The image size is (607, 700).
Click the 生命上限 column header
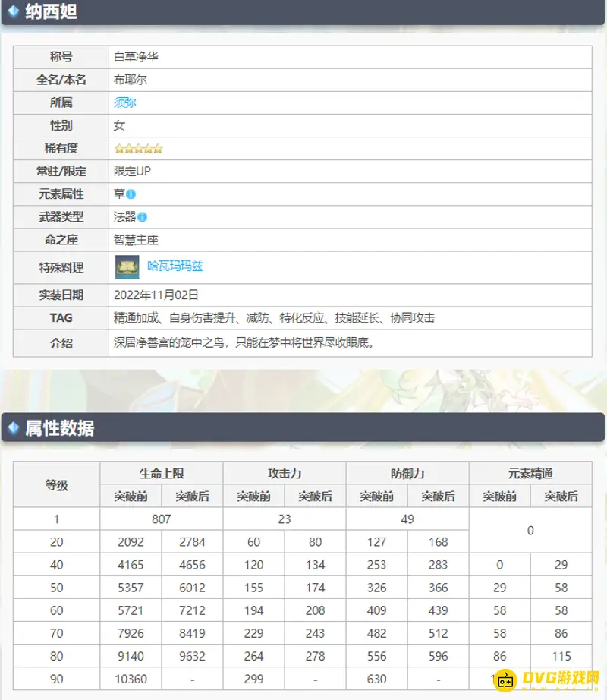point(162,473)
